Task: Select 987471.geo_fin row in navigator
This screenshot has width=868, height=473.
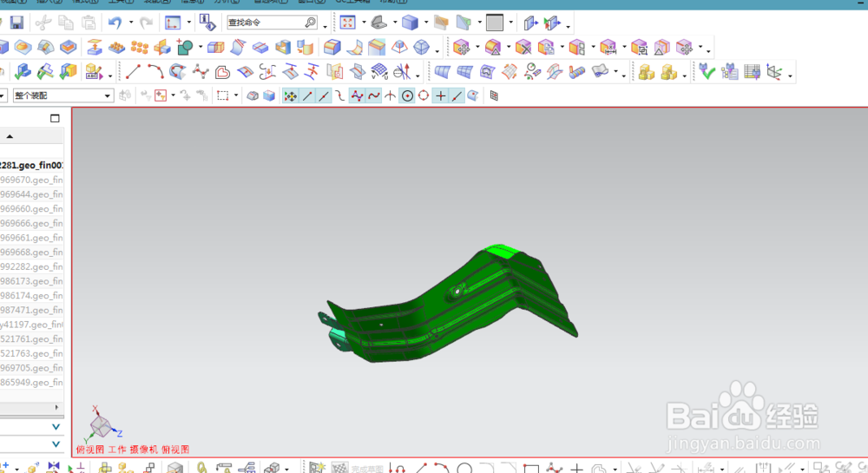Action: [31, 310]
